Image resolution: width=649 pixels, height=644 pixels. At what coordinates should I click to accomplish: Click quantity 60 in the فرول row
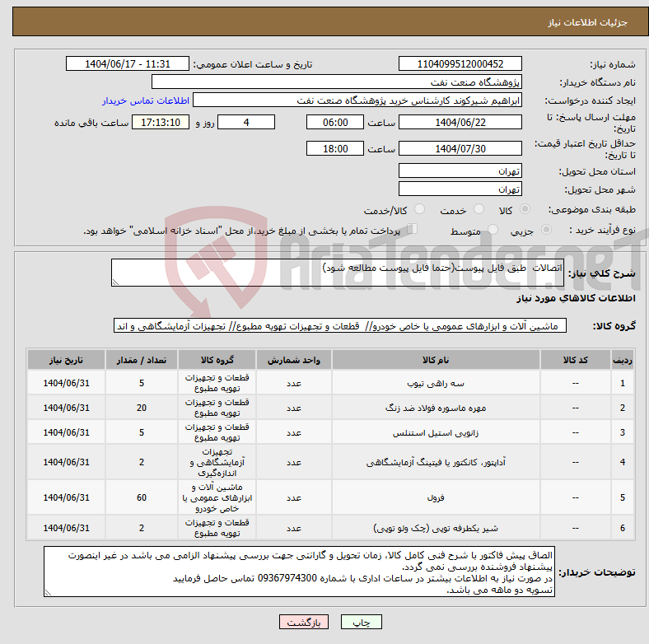click(142, 498)
